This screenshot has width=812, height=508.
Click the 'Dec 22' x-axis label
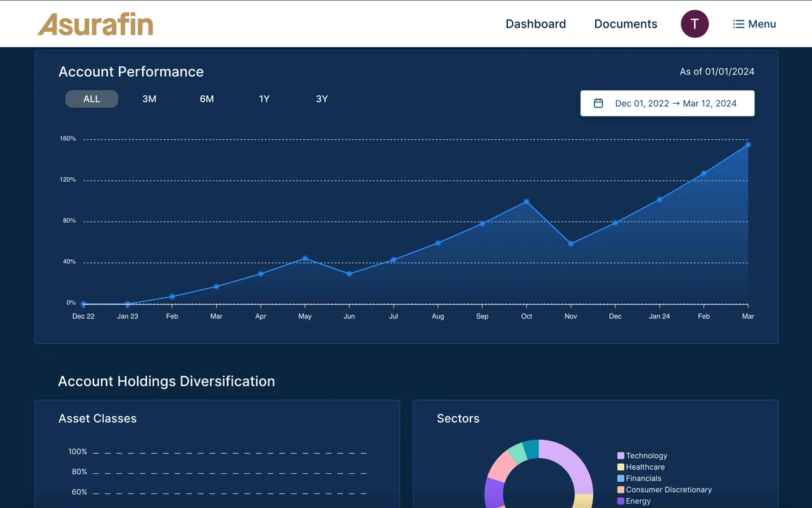pos(83,316)
